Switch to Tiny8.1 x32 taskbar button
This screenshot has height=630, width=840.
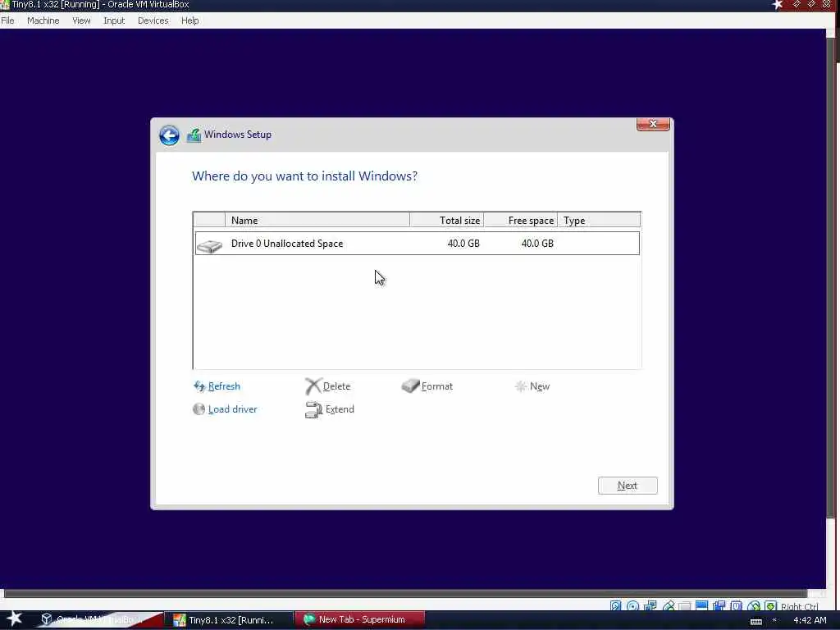[x=231, y=620]
